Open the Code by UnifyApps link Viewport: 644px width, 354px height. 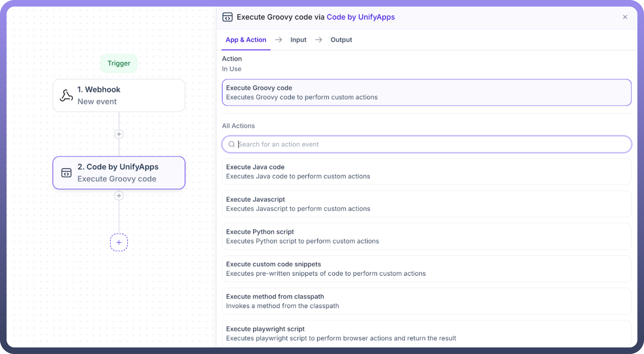click(x=360, y=17)
